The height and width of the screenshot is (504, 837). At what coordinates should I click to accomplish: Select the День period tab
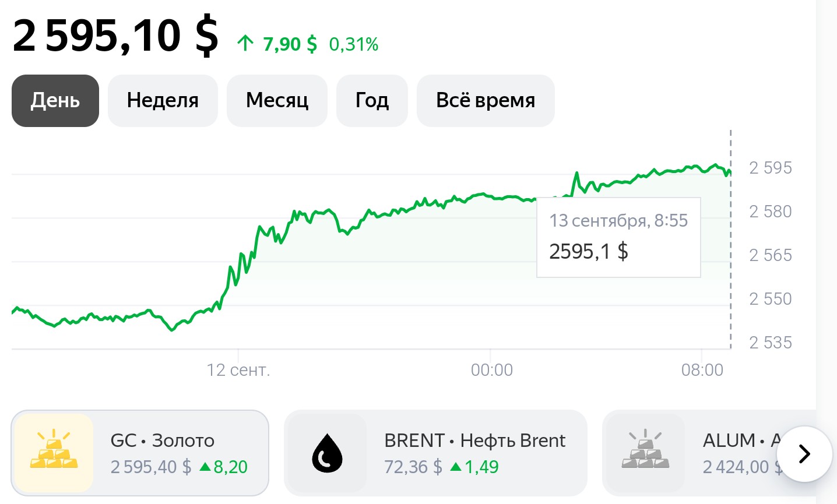click(55, 100)
